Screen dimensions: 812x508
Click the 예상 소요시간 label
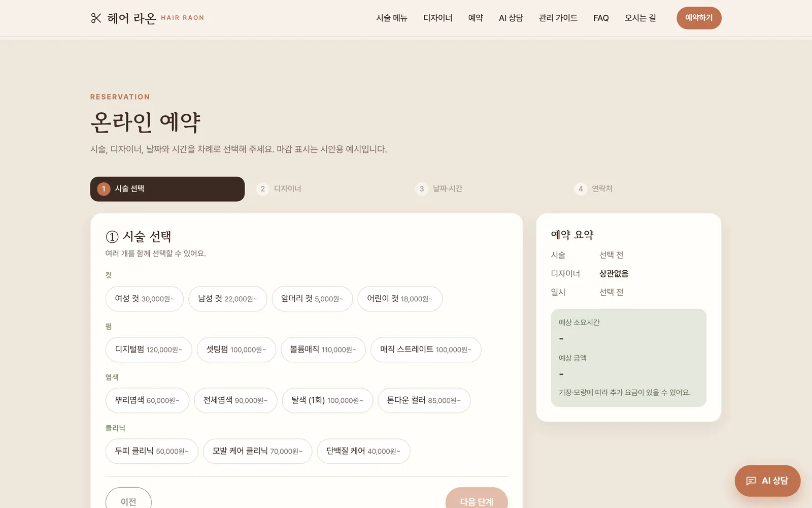click(x=579, y=323)
